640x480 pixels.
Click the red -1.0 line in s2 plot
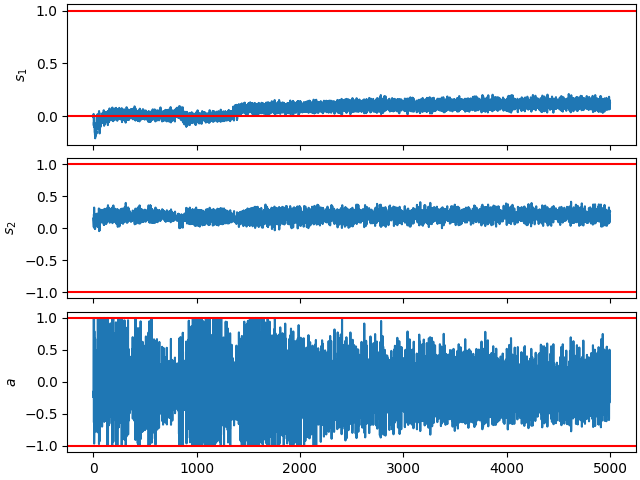click(351, 292)
